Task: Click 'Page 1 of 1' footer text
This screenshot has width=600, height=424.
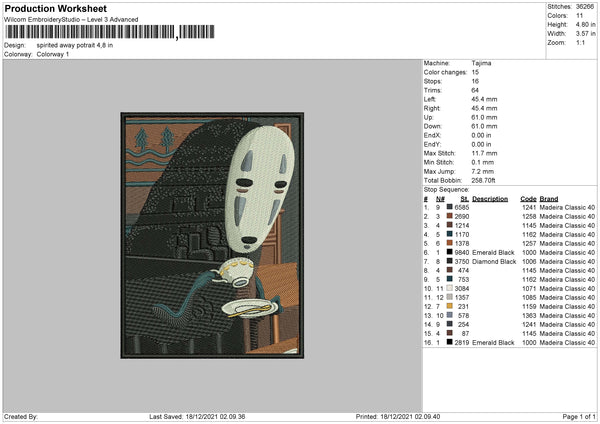Action: coord(579,417)
